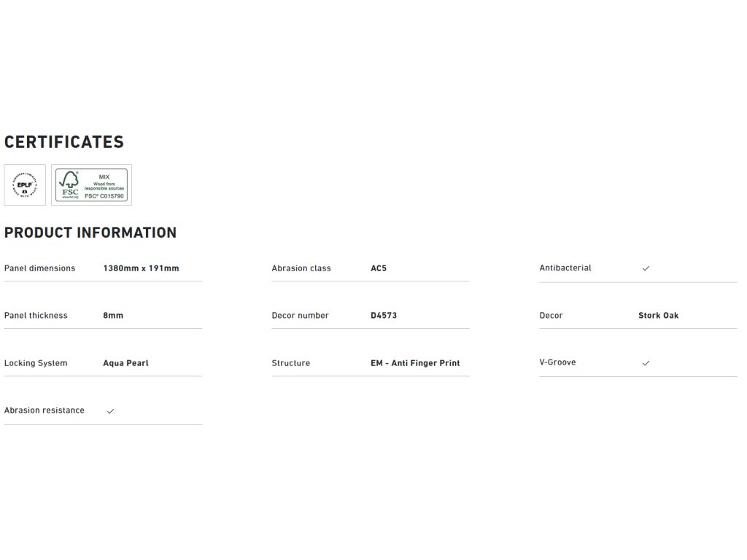Click the Antibacterial checkmark icon
Image resolution: width=747 pixels, height=560 pixels.
click(646, 268)
